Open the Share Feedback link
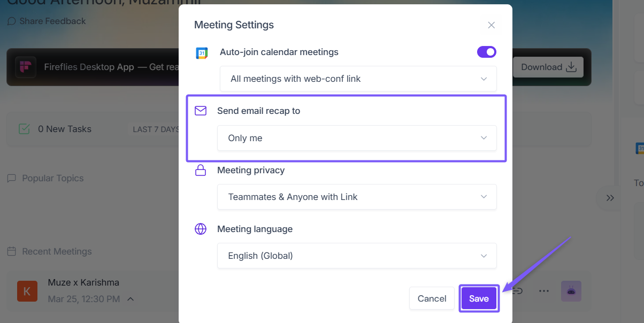 (x=47, y=21)
